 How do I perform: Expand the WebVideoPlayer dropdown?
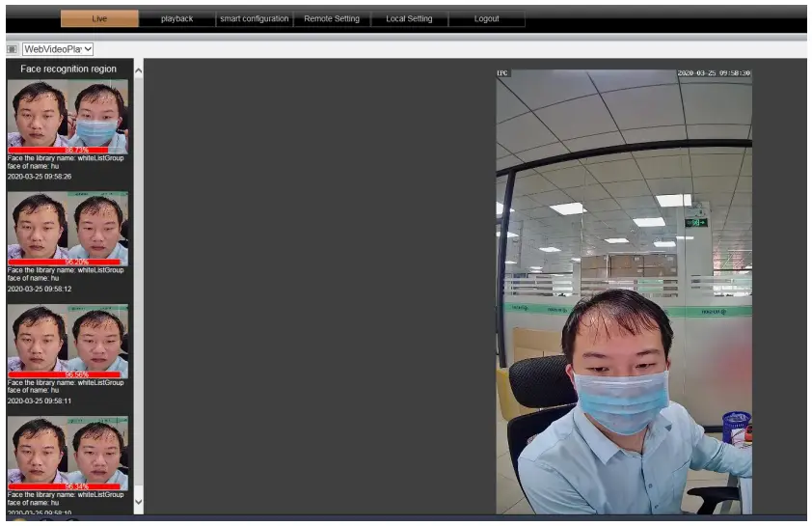[x=58, y=48]
